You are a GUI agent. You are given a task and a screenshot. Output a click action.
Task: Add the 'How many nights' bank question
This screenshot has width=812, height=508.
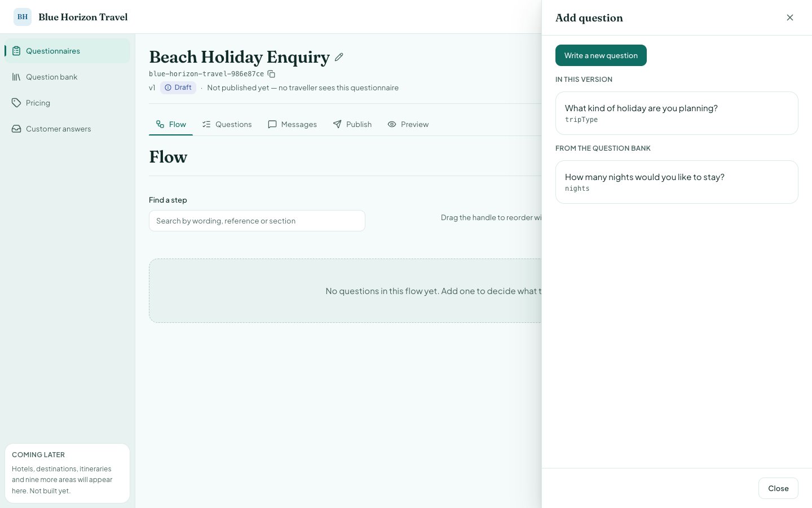pyautogui.click(x=677, y=182)
